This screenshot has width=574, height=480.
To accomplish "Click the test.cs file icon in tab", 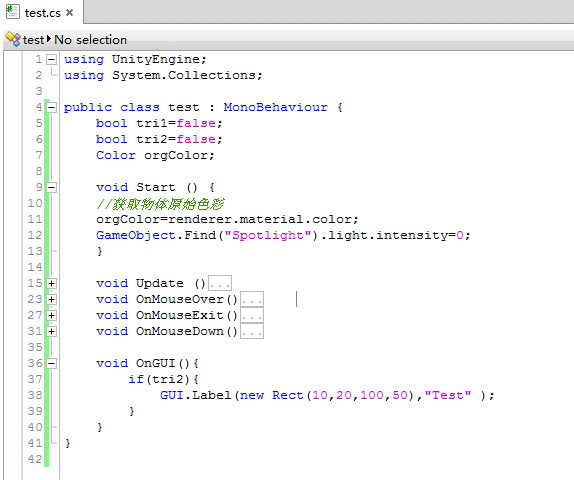I will point(12,12).
